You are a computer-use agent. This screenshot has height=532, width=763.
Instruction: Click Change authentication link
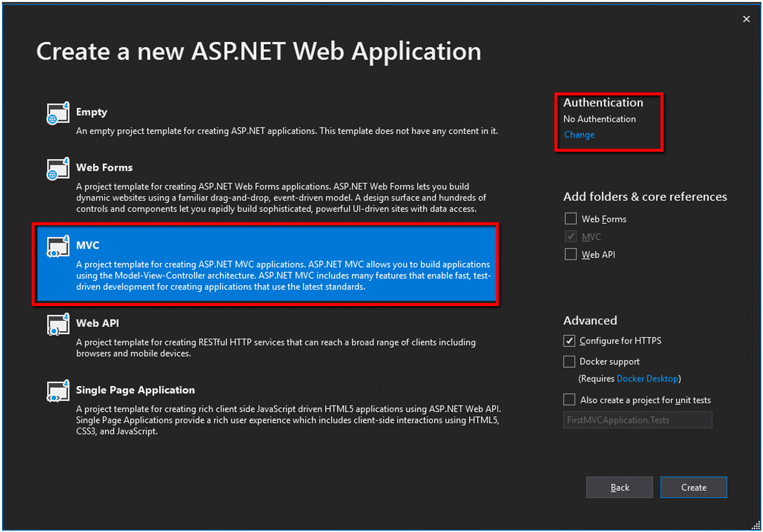579,134
